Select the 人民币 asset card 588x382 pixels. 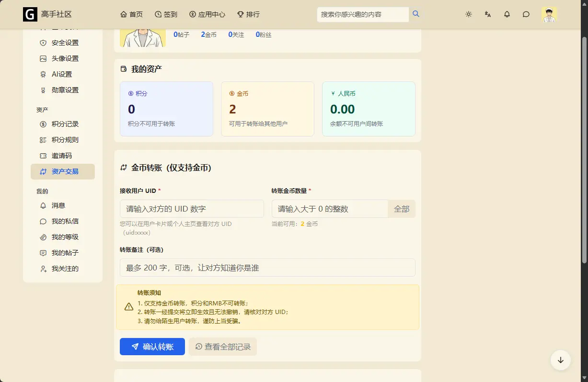click(x=369, y=109)
